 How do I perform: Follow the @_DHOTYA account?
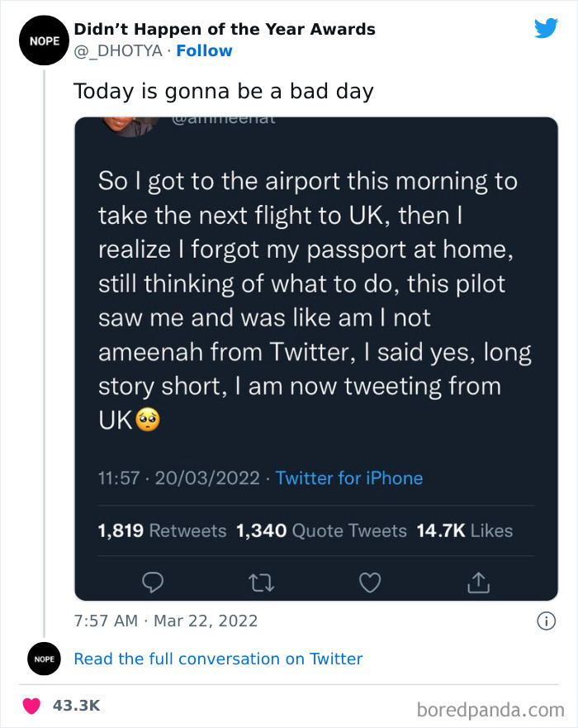[x=204, y=51]
